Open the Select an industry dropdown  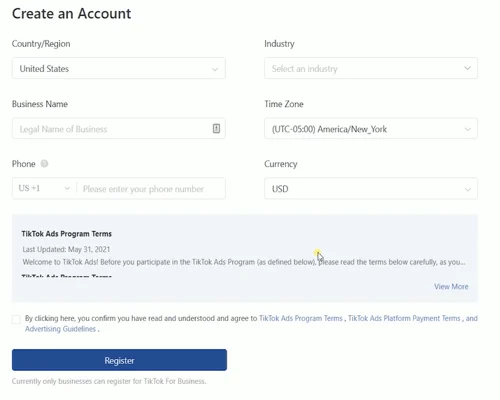(371, 68)
